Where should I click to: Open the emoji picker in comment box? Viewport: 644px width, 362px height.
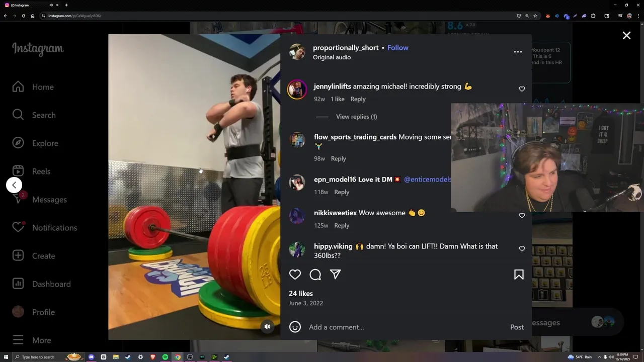295,327
